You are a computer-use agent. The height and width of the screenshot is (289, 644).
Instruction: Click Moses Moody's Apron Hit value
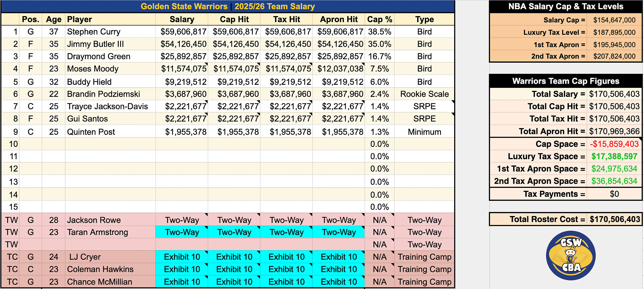point(340,69)
